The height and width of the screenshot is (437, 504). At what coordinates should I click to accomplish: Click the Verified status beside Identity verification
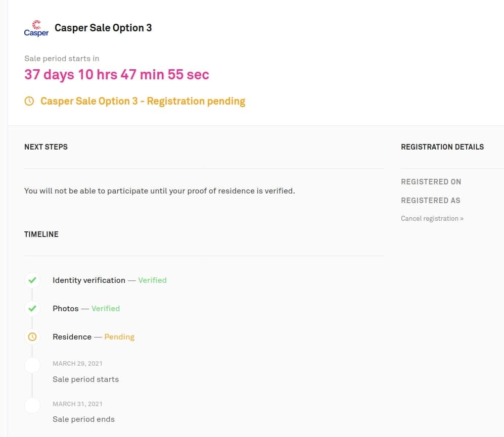tap(152, 280)
